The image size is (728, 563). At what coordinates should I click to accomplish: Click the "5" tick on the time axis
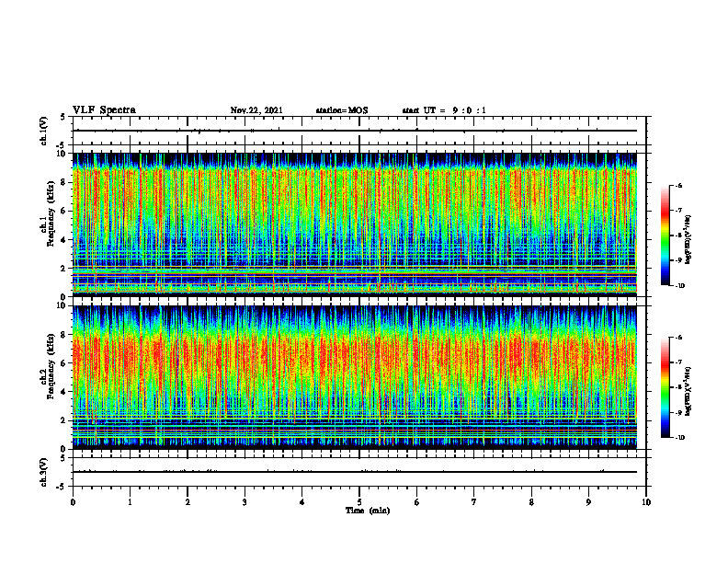359,502
